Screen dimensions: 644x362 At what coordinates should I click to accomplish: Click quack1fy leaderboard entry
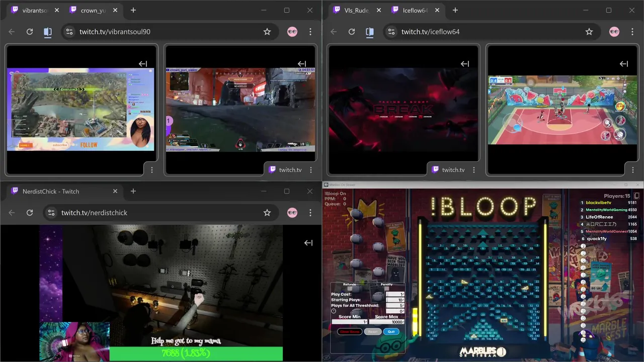click(x=596, y=238)
